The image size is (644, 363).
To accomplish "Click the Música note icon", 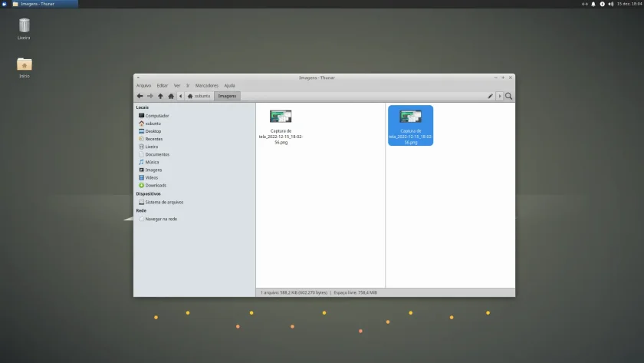I will pyautogui.click(x=141, y=163).
